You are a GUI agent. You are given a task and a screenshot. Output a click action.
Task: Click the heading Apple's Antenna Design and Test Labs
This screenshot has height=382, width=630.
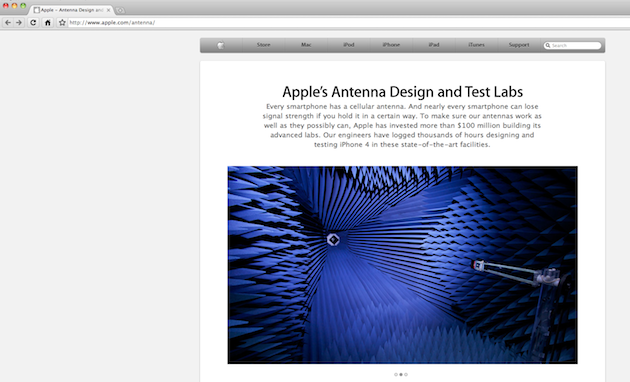tap(403, 92)
